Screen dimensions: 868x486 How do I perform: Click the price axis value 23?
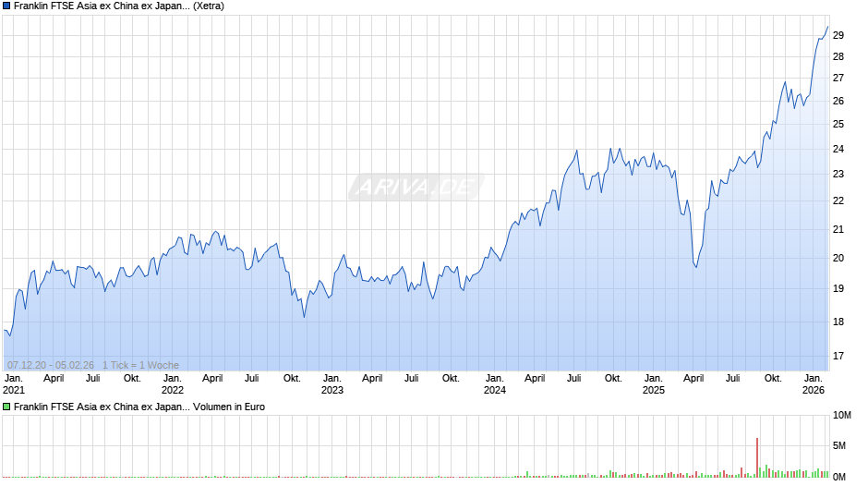(838, 174)
